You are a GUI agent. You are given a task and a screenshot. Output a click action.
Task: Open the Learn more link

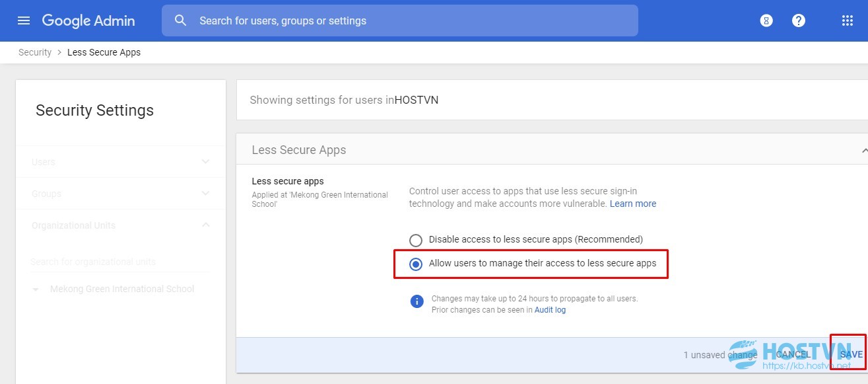pyautogui.click(x=633, y=204)
